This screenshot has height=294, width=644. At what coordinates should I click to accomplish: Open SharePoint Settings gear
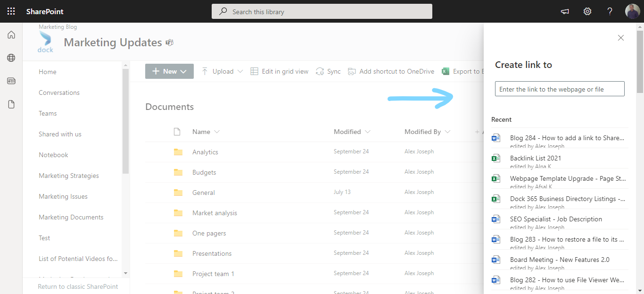click(587, 11)
